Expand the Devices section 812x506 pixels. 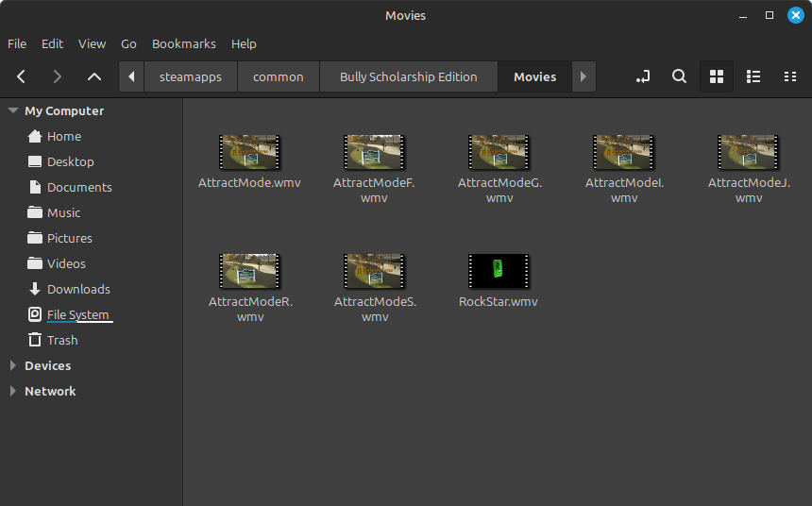tap(13, 365)
